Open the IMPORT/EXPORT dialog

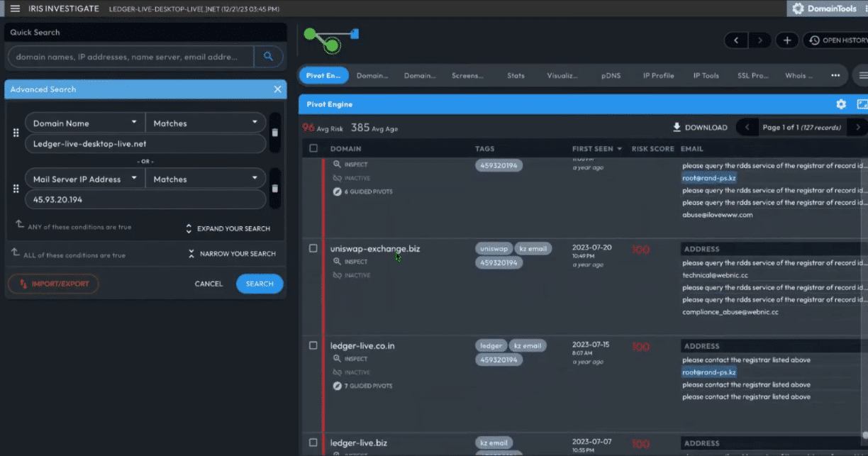click(x=53, y=283)
